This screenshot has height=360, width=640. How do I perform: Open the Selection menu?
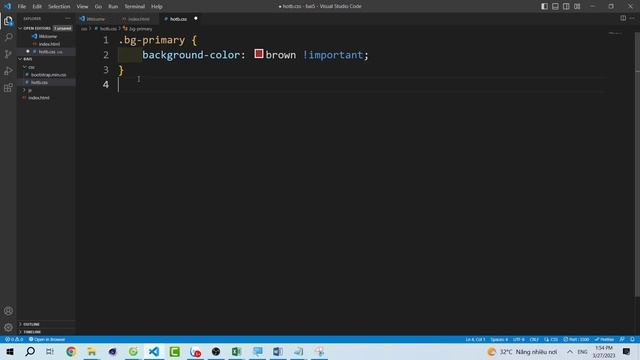click(59, 7)
